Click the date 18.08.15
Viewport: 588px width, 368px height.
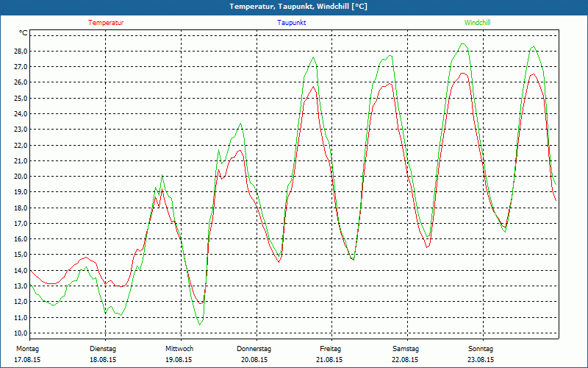[103, 360]
